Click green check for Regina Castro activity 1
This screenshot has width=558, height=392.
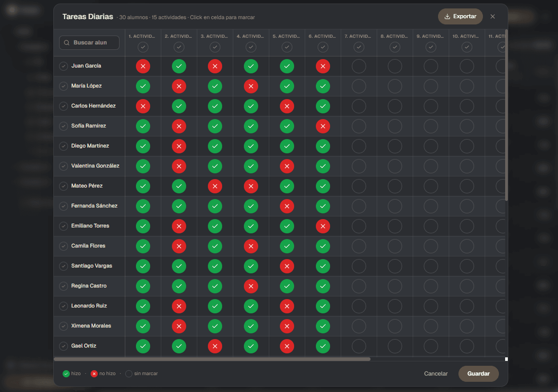(x=143, y=287)
